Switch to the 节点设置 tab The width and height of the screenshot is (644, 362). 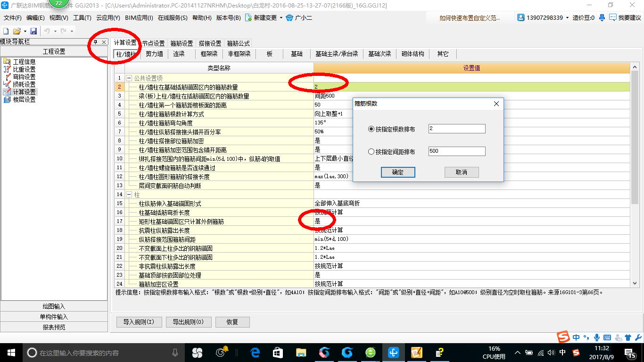[x=153, y=43]
